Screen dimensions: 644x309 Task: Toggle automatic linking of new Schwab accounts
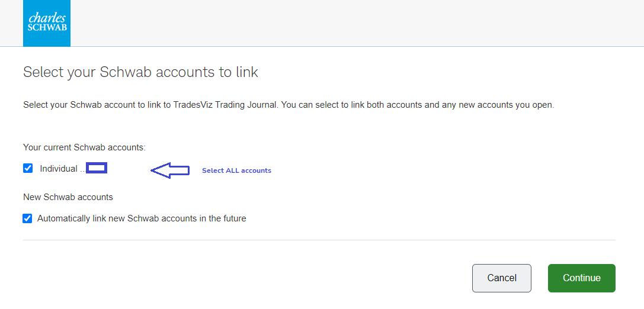[27, 218]
